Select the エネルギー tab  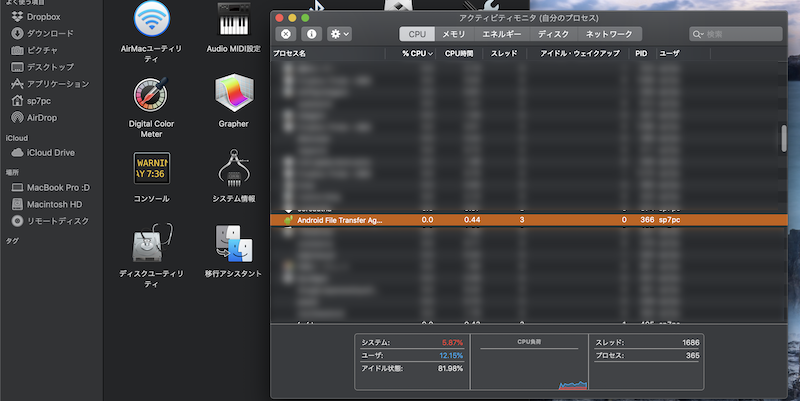[501, 34]
